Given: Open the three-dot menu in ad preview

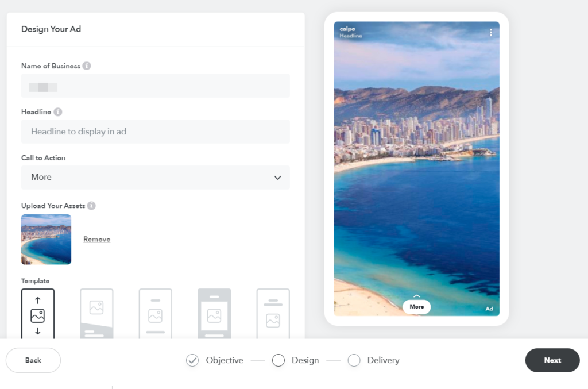Looking at the screenshot, I should click(491, 33).
